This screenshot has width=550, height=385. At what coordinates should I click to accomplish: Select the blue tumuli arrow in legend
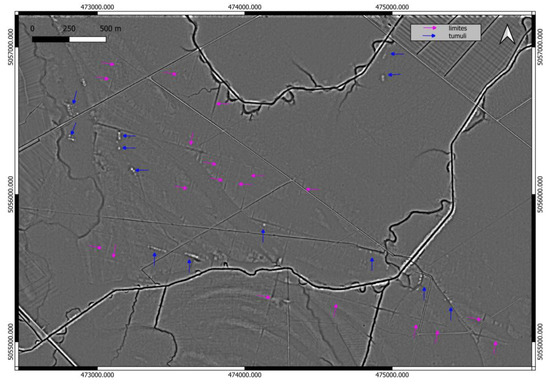[430, 36]
